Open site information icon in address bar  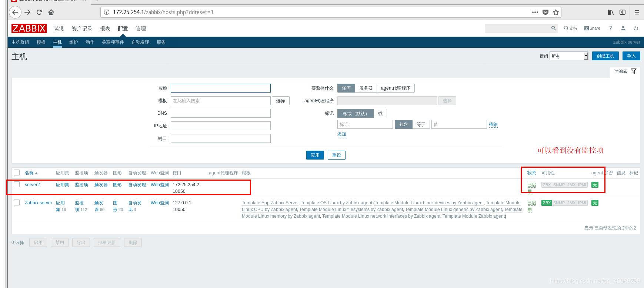107,12
